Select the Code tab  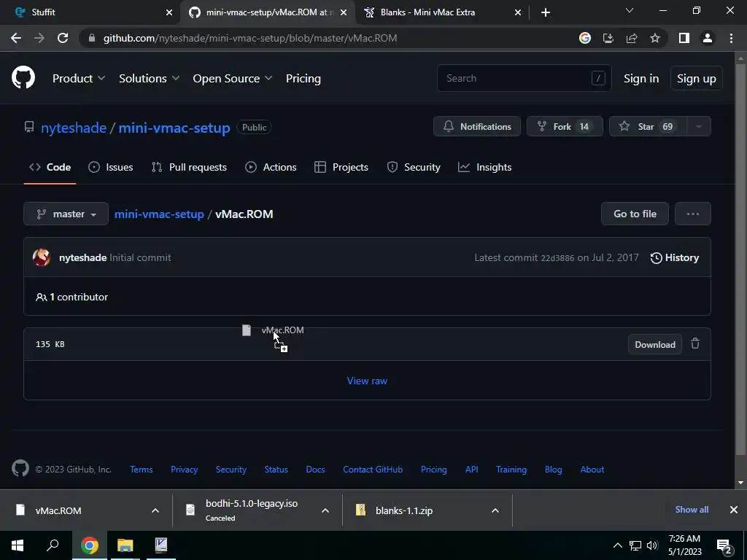(x=50, y=167)
